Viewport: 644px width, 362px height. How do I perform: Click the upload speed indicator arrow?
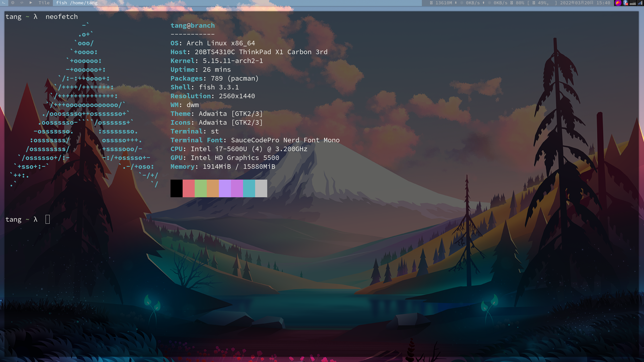483,3
